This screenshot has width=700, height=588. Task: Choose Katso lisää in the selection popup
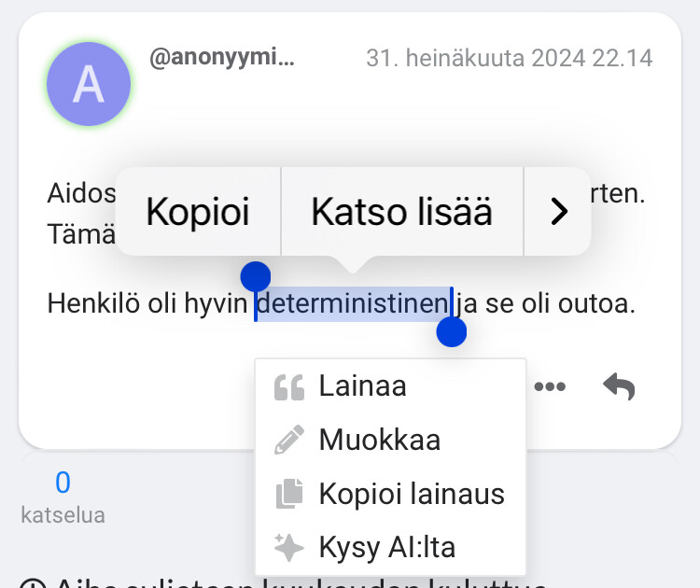coord(401,212)
